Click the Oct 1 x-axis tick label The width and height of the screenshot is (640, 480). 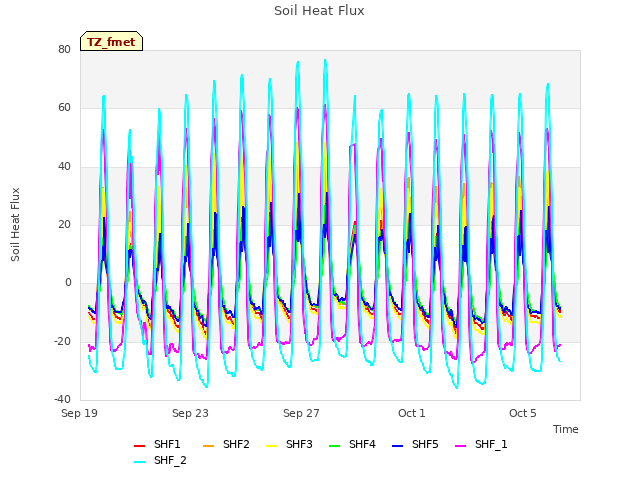pyautogui.click(x=412, y=413)
